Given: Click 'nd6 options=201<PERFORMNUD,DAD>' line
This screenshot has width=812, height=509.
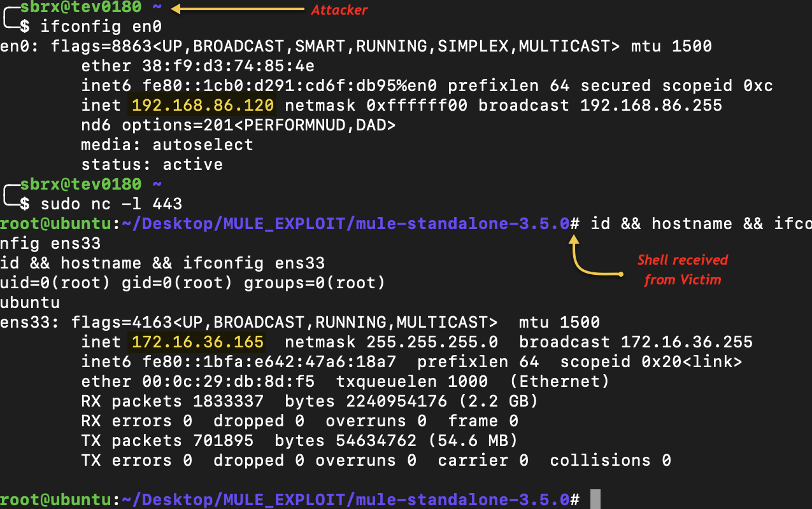Looking at the screenshot, I should (239, 125).
